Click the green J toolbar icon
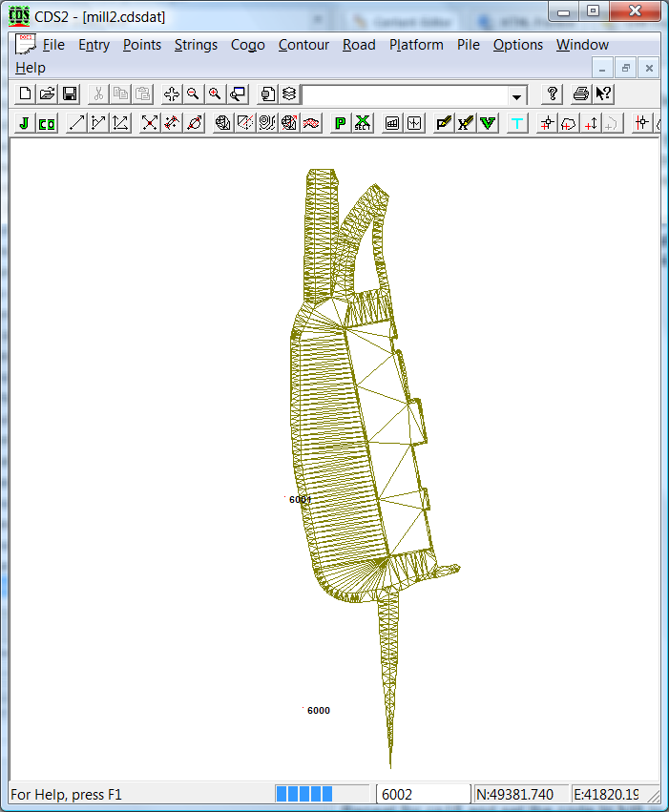Viewport: 669px width, 812px height. [x=24, y=123]
